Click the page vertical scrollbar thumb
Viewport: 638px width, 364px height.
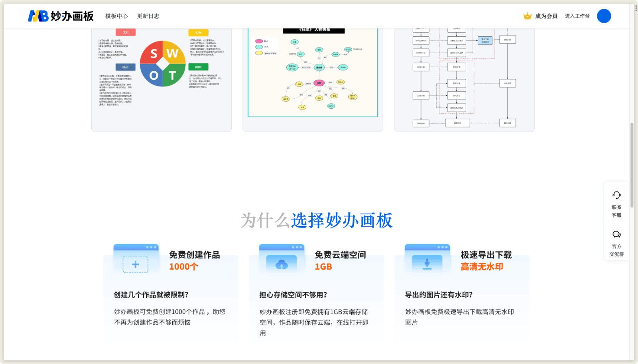pyautogui.click(x=632, y=165)
